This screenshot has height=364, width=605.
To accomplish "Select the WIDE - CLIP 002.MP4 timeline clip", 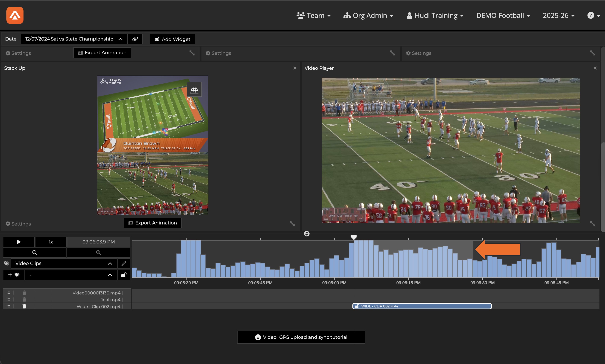I will (x=422, y=306).
